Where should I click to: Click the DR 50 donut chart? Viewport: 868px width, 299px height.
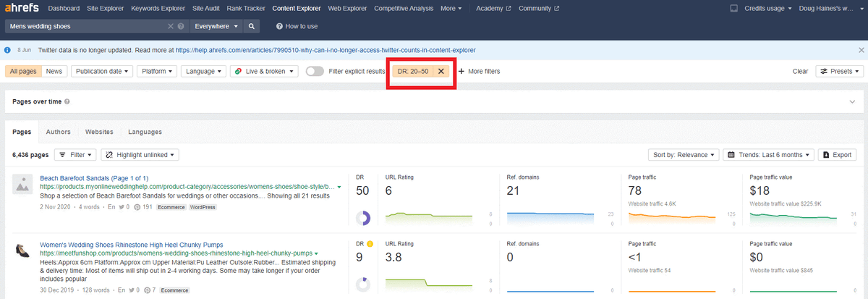pyautogui.click(x=364, y=218)
